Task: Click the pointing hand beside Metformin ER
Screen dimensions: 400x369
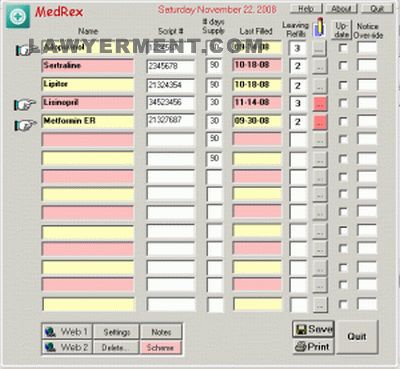Action: point(25,125)
